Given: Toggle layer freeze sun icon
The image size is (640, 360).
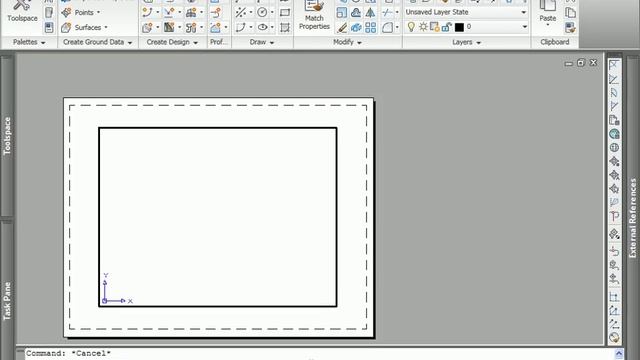Looking at the screenshot, I should pyautogui.click(x=423, y=27).
